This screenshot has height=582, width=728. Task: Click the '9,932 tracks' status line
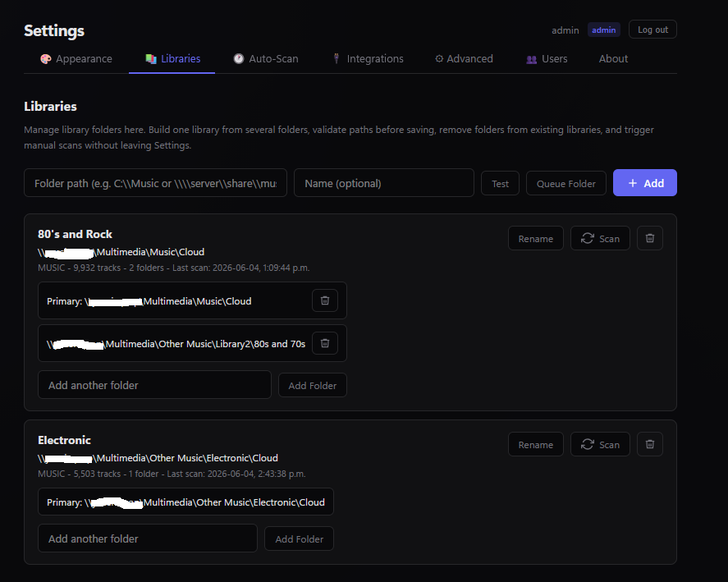pyautogui.click(x=174, y=268)
